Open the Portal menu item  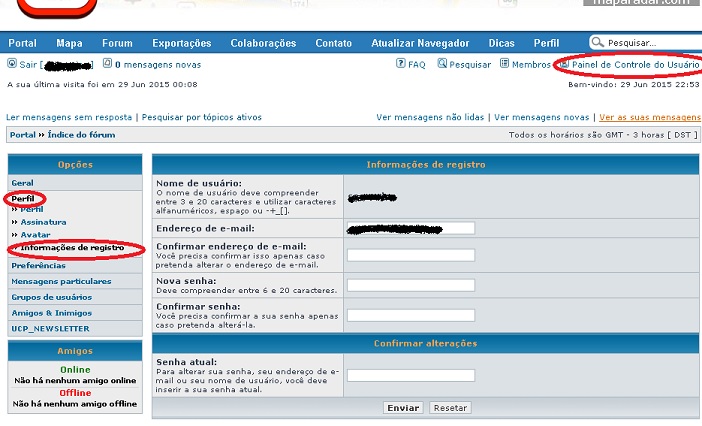pyautogui.click(x=22, y=43)
